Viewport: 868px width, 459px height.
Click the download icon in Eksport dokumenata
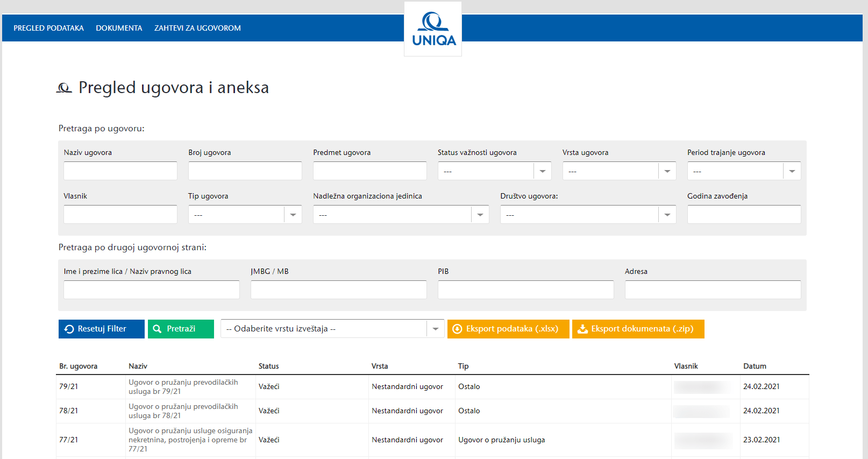pos(582,329)
